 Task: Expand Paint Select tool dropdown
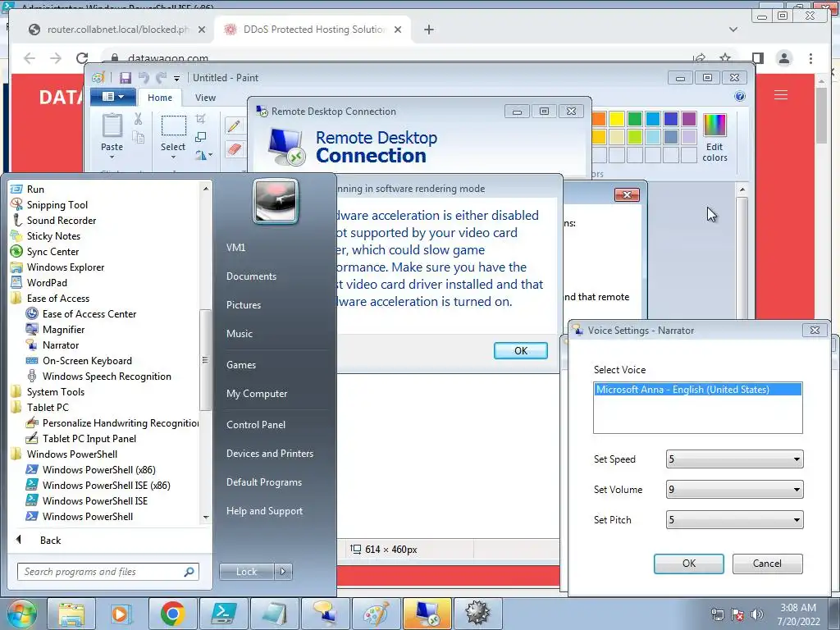point(173,157)
